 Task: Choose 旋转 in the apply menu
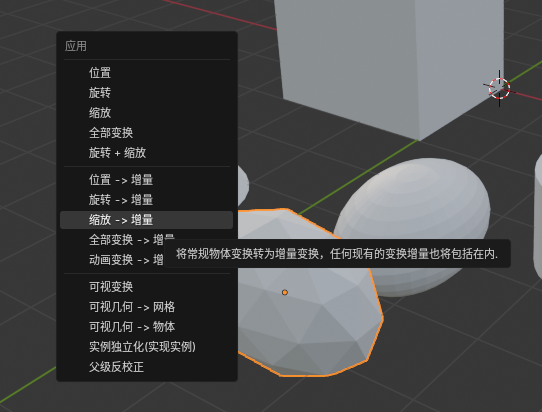click(x=147, y=93)
